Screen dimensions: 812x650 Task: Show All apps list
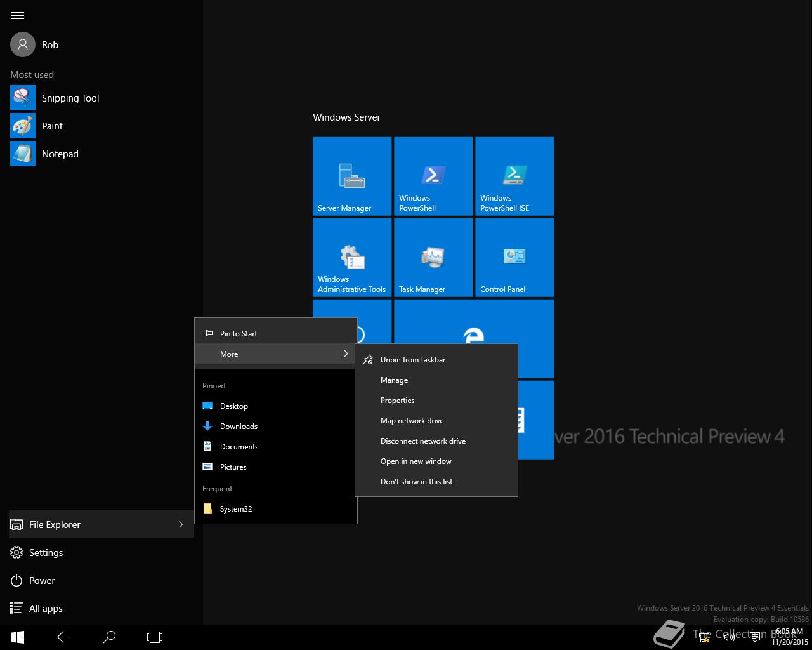101,608
